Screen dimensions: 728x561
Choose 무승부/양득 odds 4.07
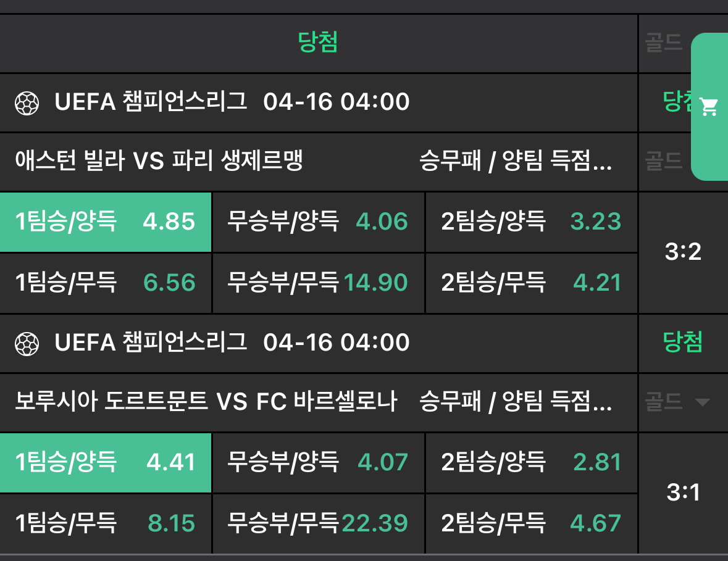click(x=318, y=462)
